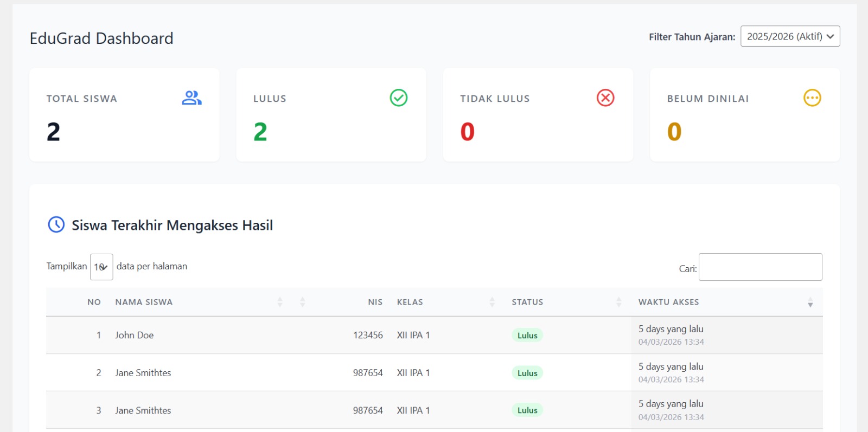Image resolution: width=868 pixels, height=432 pixels.
Task: Click the Tidak Lulus summary card count
Action: click(467, 132)
